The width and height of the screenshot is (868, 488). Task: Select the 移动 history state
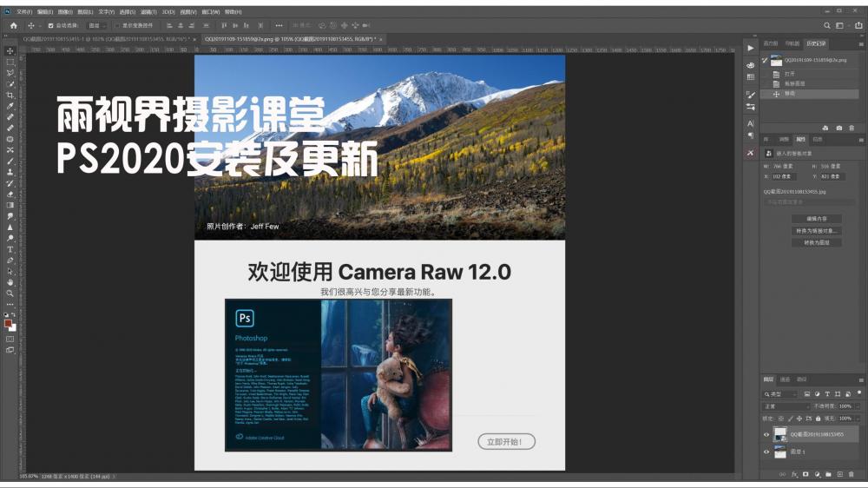coord(810,94)
